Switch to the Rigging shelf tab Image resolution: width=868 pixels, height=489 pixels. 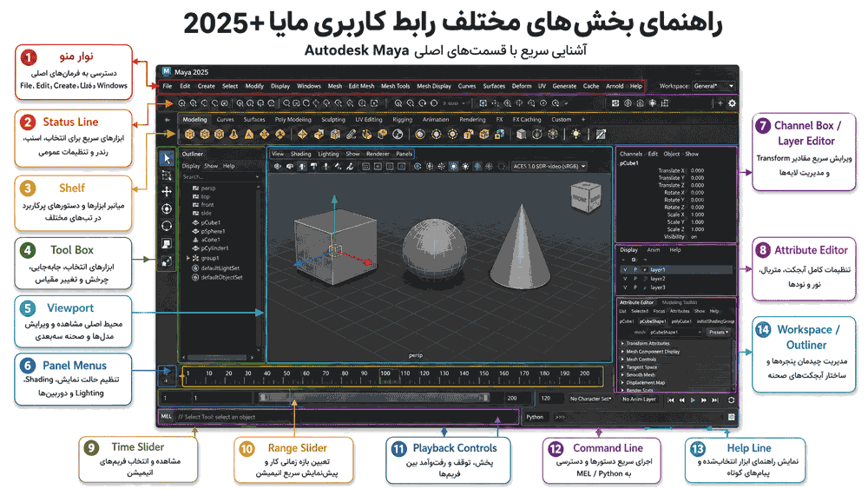tap(403, 120)
